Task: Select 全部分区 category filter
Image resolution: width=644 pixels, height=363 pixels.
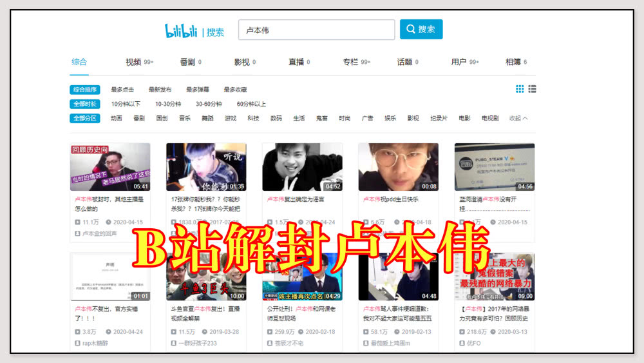Action: (x=84, y=119)
